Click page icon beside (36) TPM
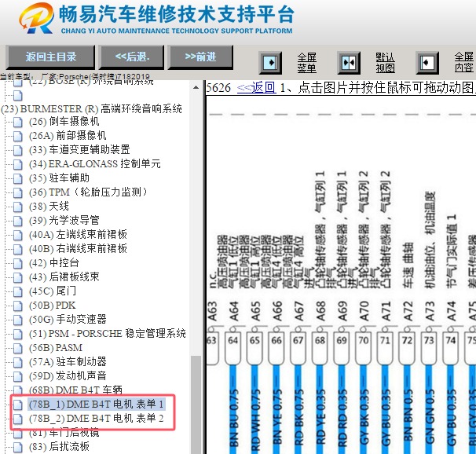Screen dimensions: 476x454 pyautogui.click(x=18, y=192)
